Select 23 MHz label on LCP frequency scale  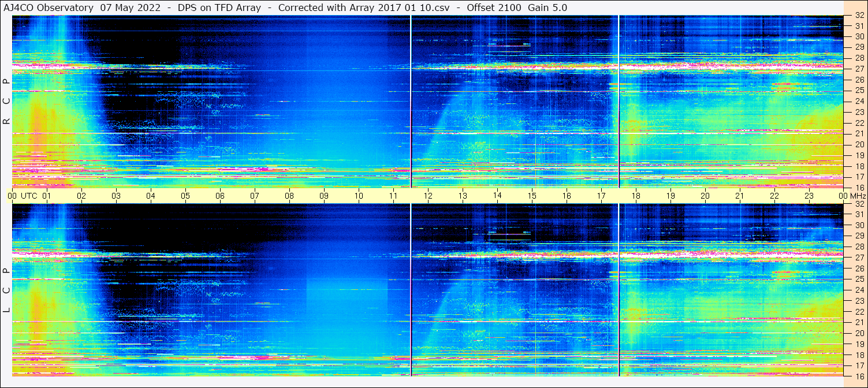point(859,300)
